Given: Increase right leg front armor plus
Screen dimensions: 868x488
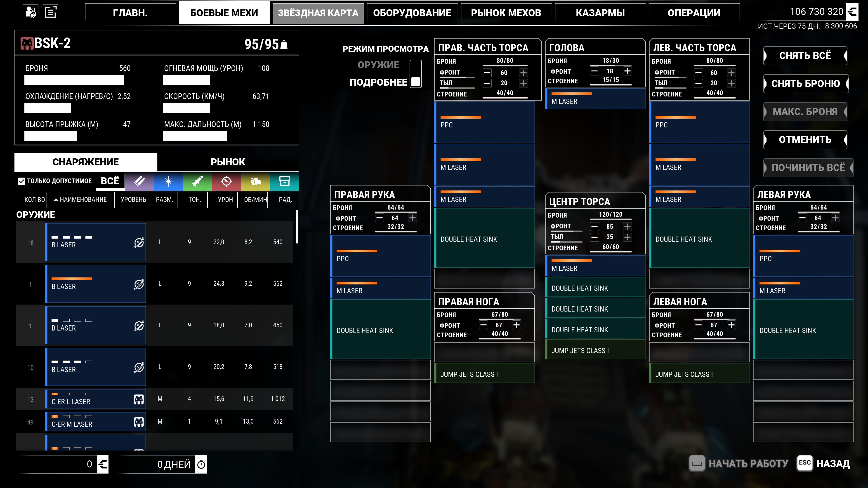Looking at the screenshot, I should pyautogui.click(x=516, y=325).
